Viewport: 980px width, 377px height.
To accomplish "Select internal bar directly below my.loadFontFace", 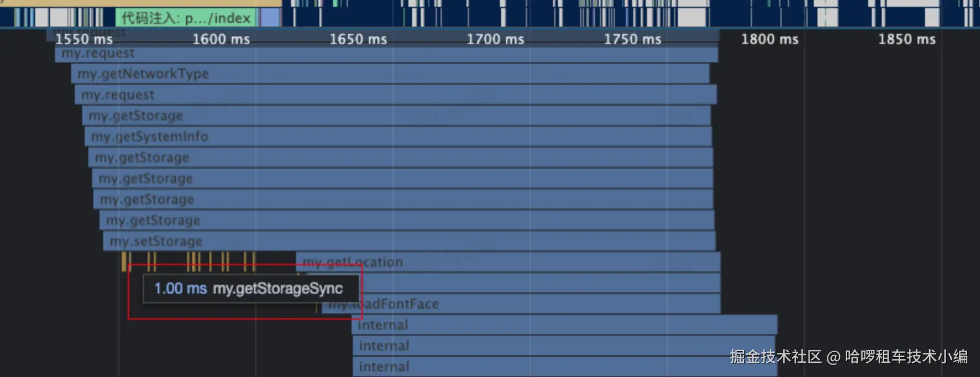I will (564, 325).
